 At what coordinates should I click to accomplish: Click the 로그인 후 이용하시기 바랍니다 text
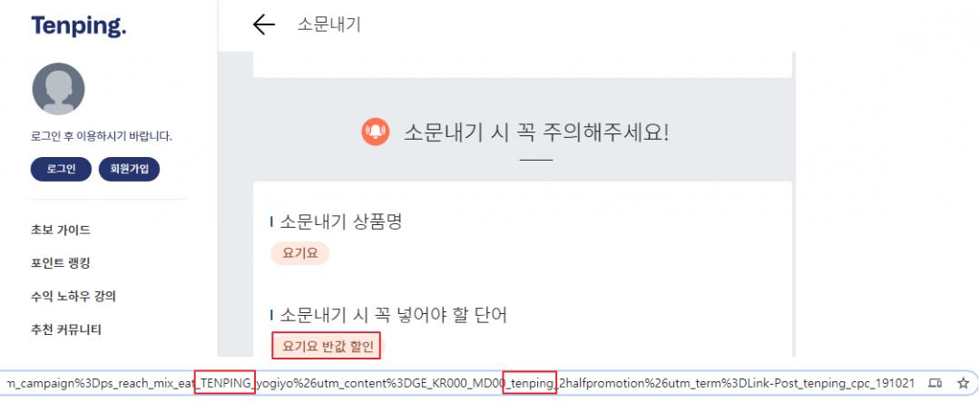coord(102,136)
